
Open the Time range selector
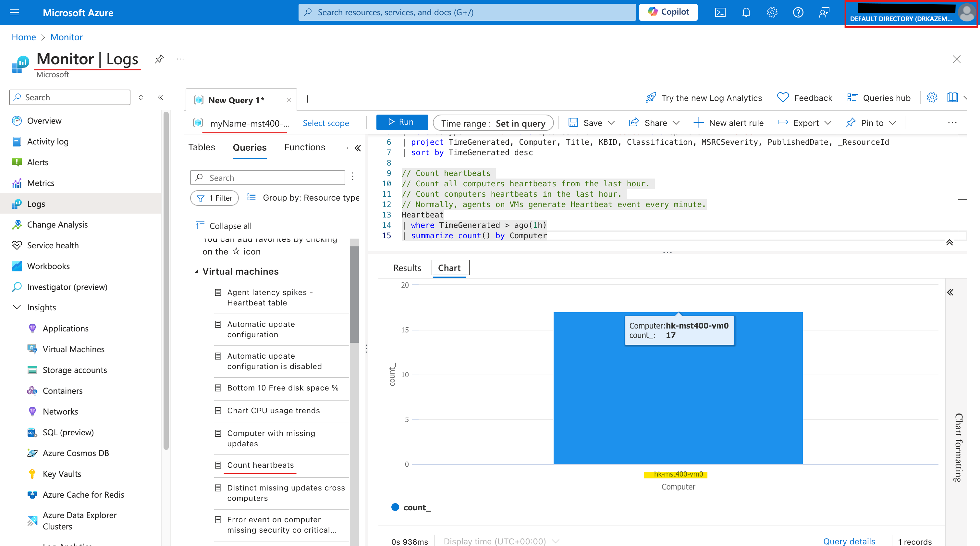coord(493,123)
